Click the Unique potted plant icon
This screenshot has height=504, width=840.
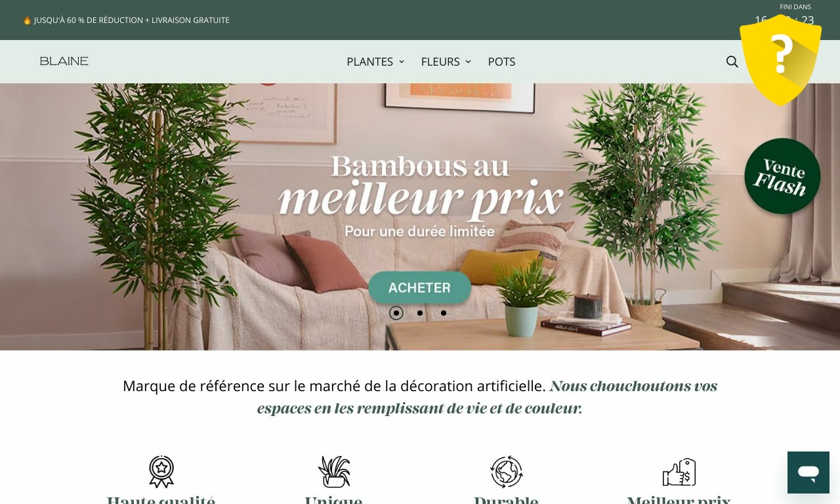[334, 472]
